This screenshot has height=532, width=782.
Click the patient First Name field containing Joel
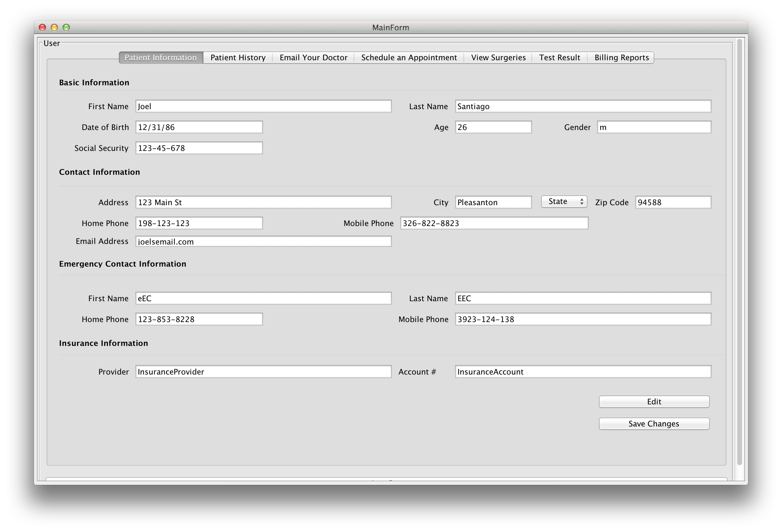(263, 106)
